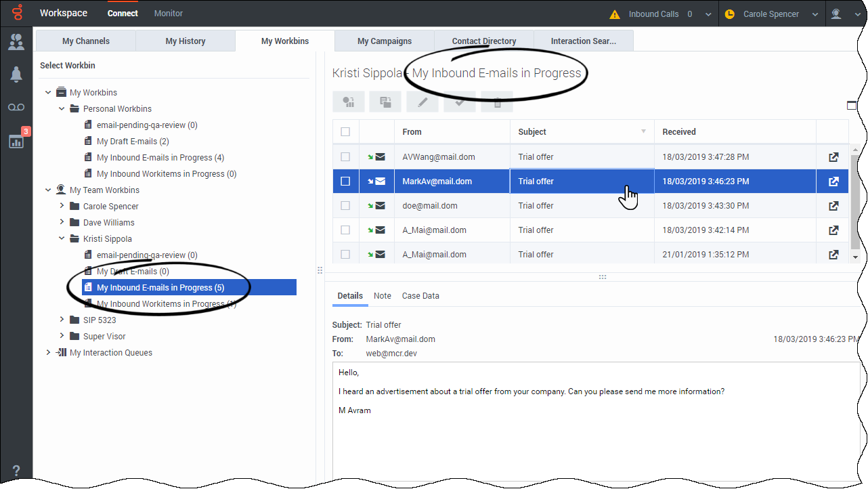Tick the checkbox for AVWang@mail.dom row
Viewport: 868px width, 489px height.
(x=345, y=157)
